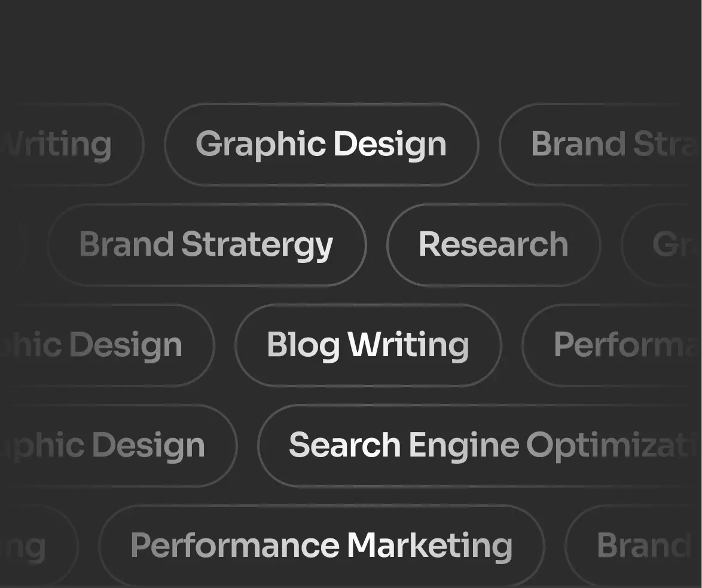Image resolution: width=702 pixels, height=588 pixels.
Task: Pick the Performance Marketing tag
Action: pos(321,546)
